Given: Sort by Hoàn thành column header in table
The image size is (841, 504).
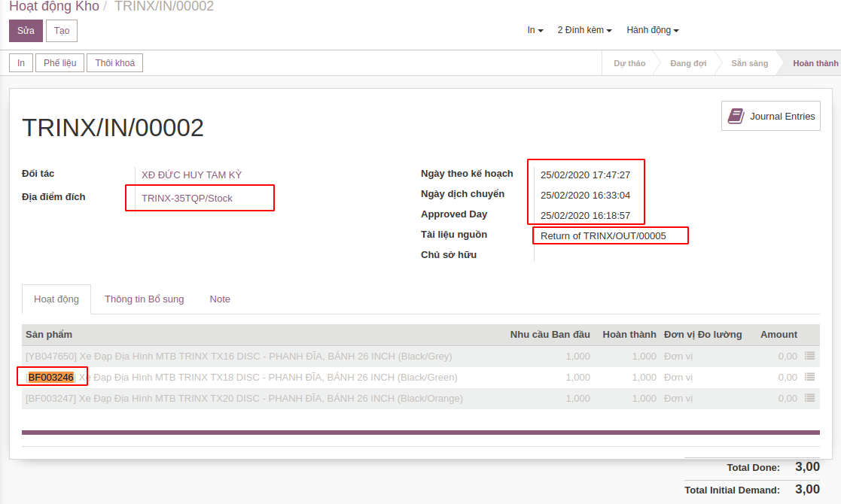Looking at the screenshot, I should point(629,334).
